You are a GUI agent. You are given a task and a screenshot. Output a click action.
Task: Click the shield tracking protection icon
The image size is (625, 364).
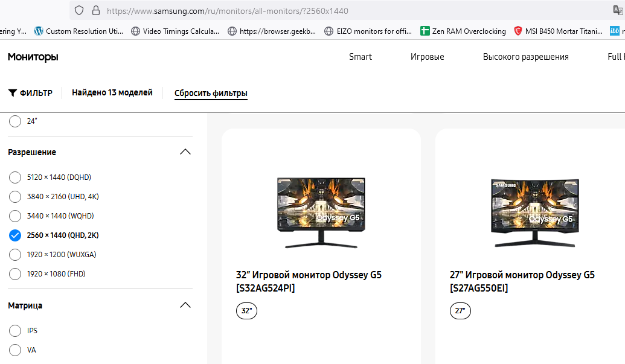pos(79,10)
